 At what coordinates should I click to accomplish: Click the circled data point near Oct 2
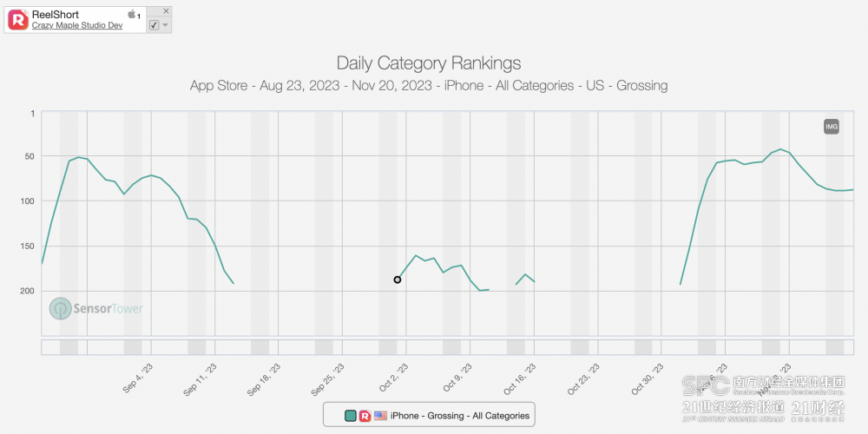(x=398, y=279)
